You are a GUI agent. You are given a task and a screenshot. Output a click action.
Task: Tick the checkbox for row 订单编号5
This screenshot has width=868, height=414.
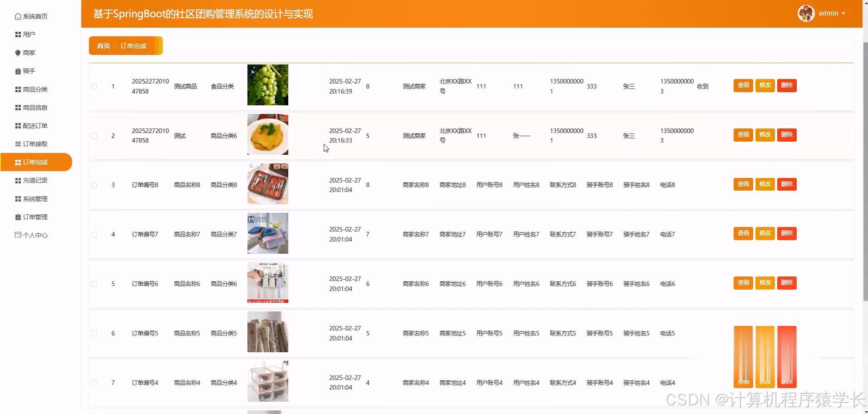[94, 333]
